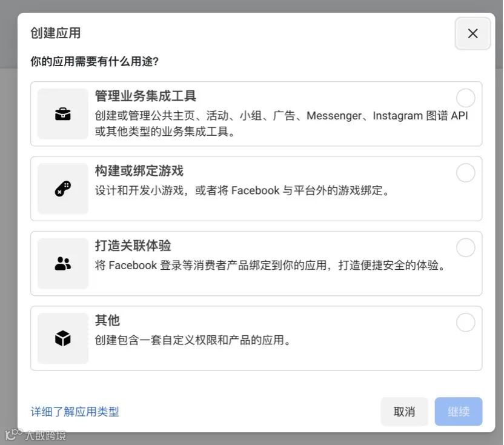Screen dimensions: 504x445
Task: Select the 其他 radio button
Action: (x=465, y=323)
